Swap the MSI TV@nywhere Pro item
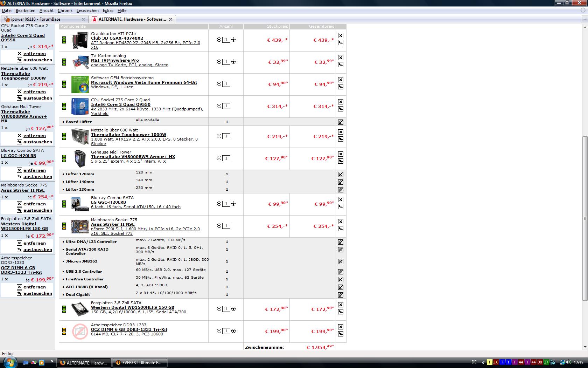 341,65
